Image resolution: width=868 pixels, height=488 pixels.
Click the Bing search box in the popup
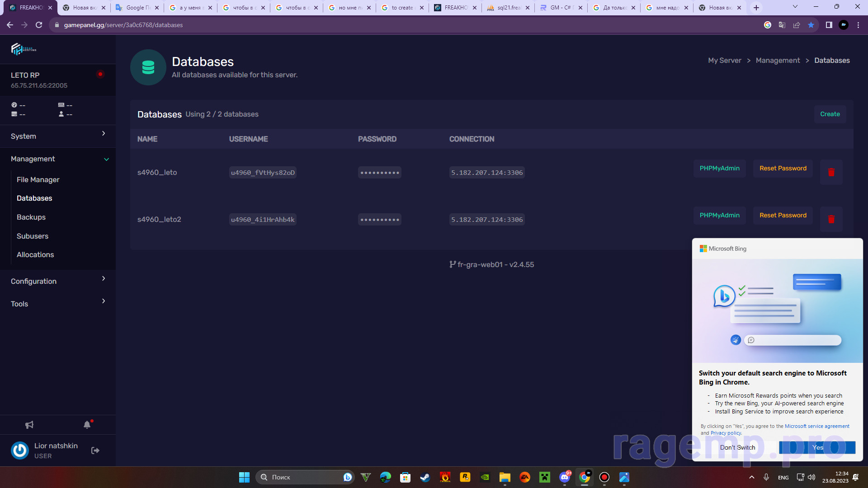click(x=793, y=340)
